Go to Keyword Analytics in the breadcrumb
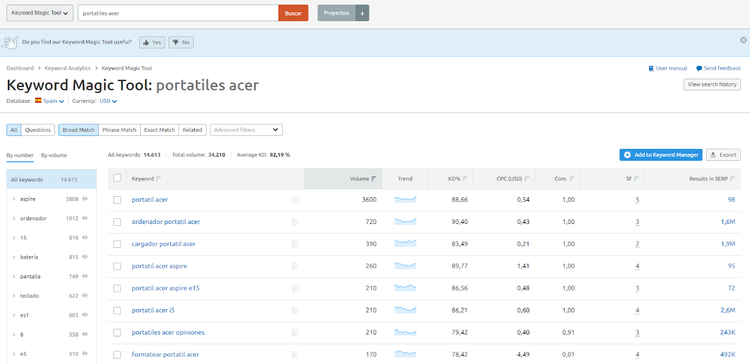 click(67, 68)
